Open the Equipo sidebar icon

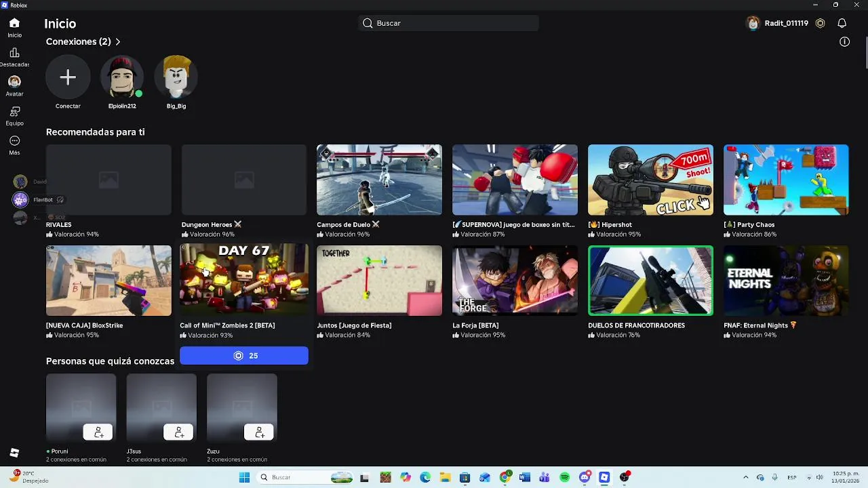pyautogui.click(x=14, y=111)
